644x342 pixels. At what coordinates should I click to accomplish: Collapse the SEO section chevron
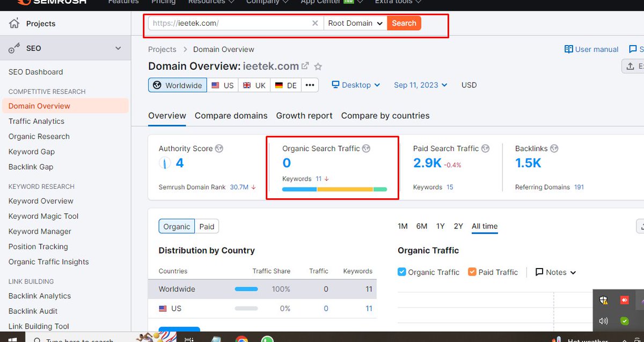(118, 48)
